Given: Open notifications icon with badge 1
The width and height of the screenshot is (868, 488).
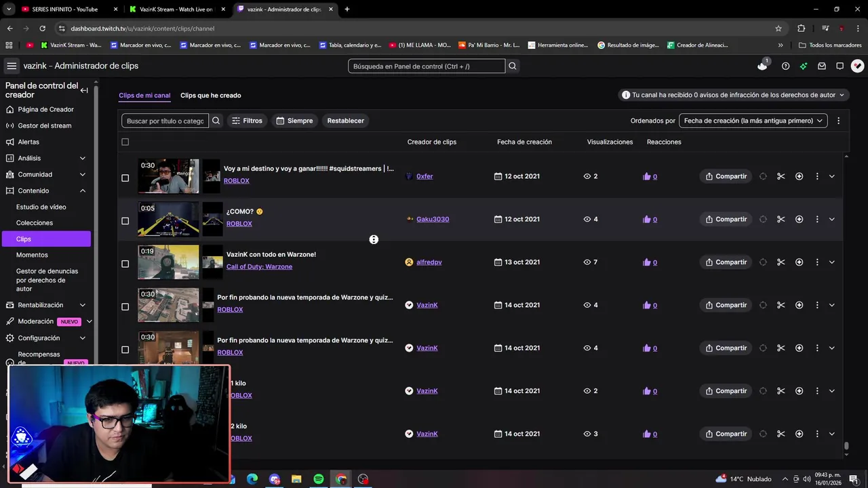Looking at the screenshot, I should pos(763,65).
